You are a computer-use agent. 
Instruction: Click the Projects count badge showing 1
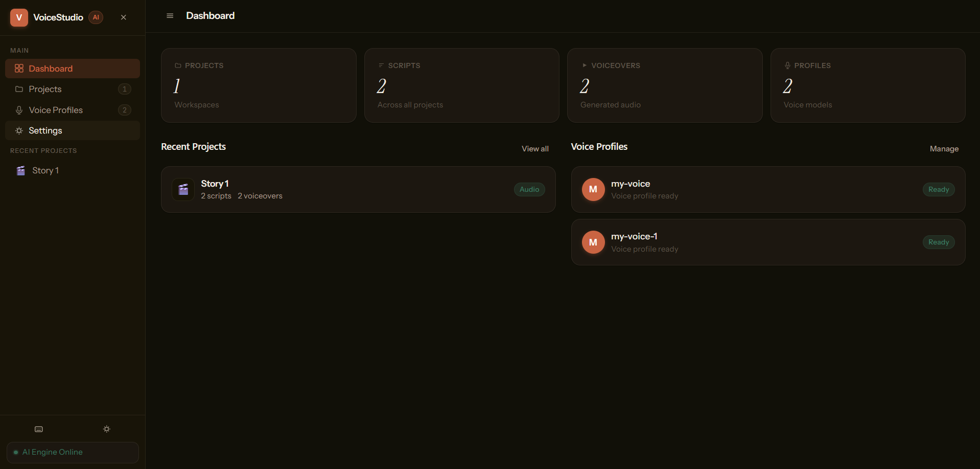(124, 89)
